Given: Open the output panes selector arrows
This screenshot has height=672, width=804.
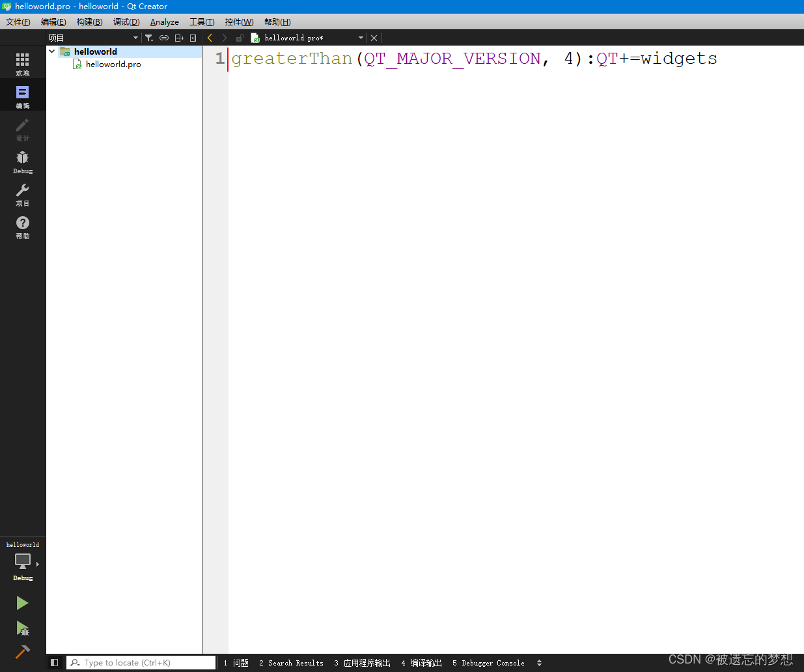Looking at the screenshot, I should pyautogui.click(x=539, y=663).
